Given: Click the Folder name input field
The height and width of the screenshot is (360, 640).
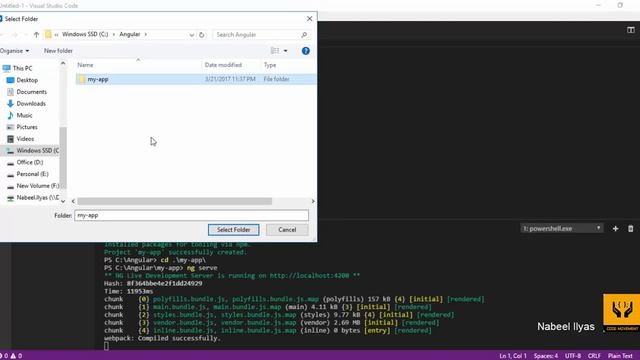Looking at the screenshot, I should (191, 216).
